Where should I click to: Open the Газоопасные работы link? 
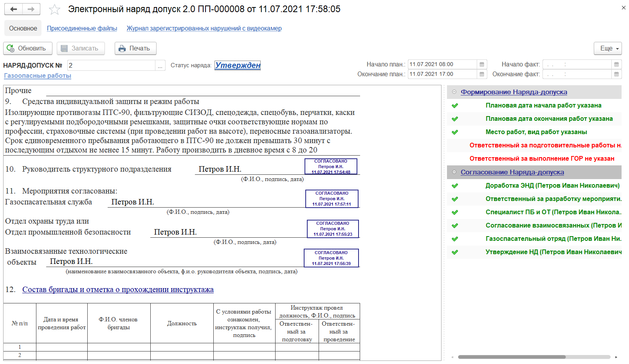click(38, 76)
